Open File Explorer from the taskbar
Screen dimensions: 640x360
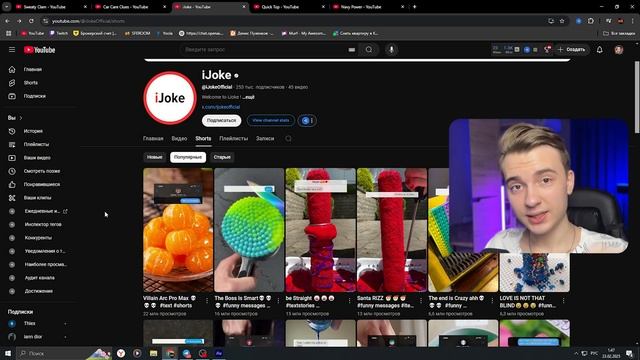153,353
